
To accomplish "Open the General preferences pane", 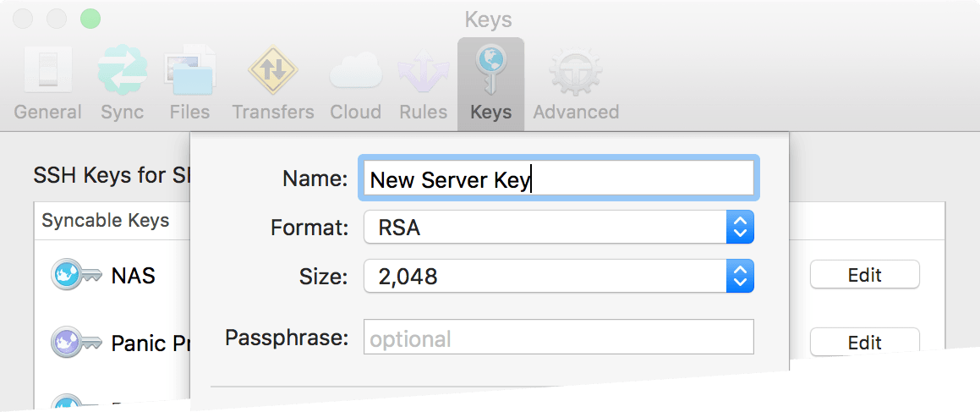I will [47, 83].
